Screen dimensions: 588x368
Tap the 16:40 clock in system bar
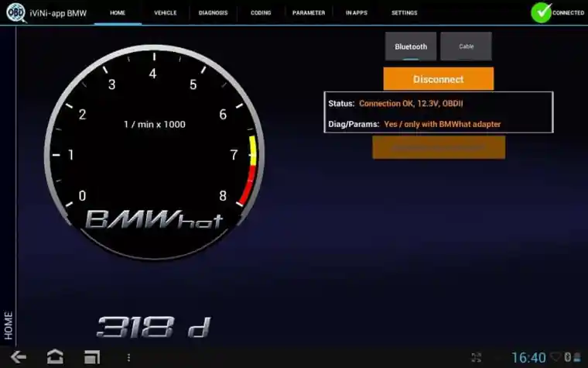528,357
